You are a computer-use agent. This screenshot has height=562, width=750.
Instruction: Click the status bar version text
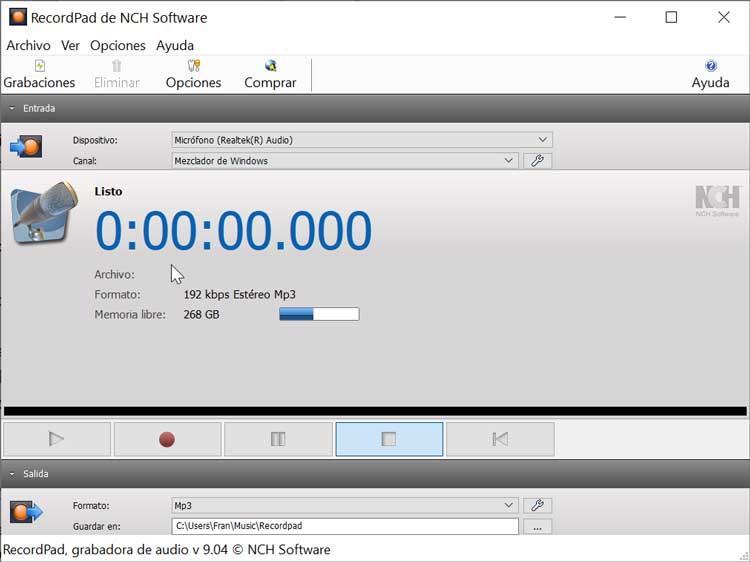pos(166,550)
